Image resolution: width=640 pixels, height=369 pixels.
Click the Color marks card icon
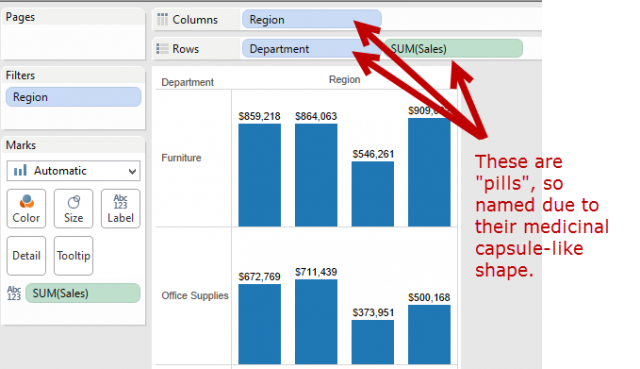(27, 202)
